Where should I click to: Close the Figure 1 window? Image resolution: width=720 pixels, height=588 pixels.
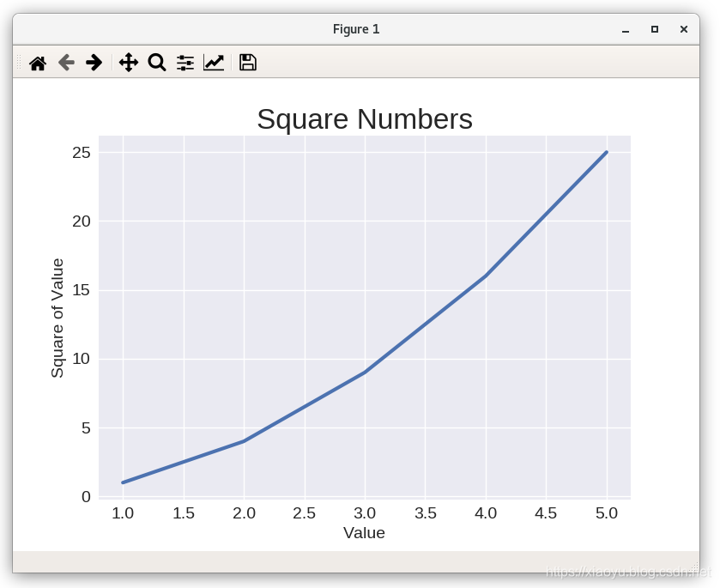[684, 29]
